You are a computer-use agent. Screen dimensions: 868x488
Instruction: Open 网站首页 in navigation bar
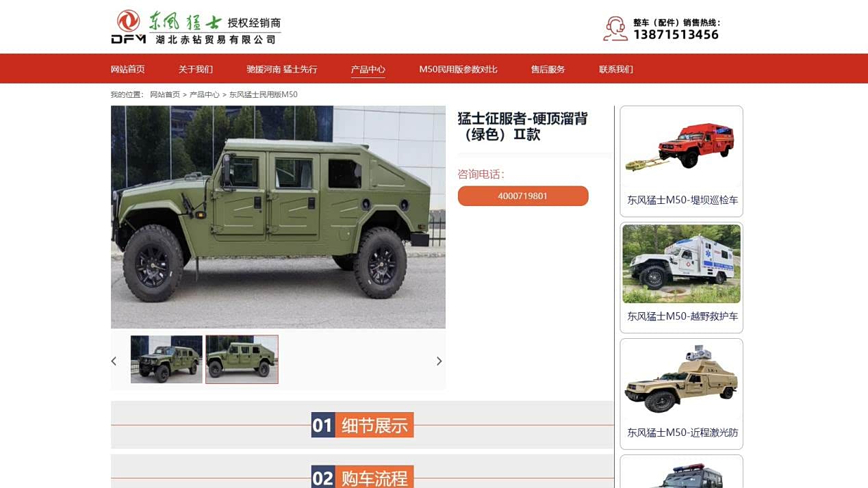[128, 69]
